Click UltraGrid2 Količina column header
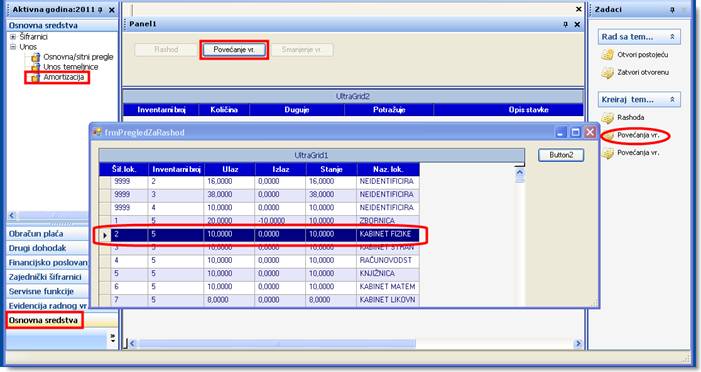 pos(224,110)
